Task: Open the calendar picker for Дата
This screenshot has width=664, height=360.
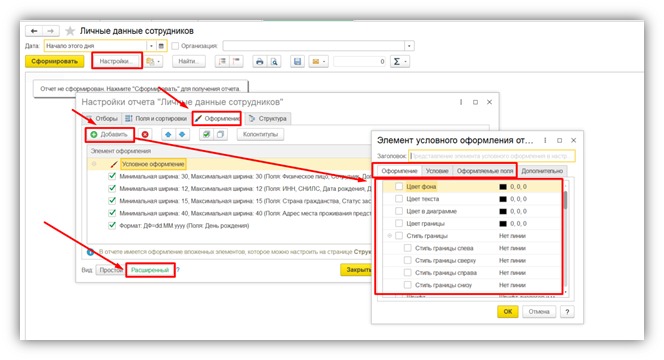Action: [x=161, y=46]
